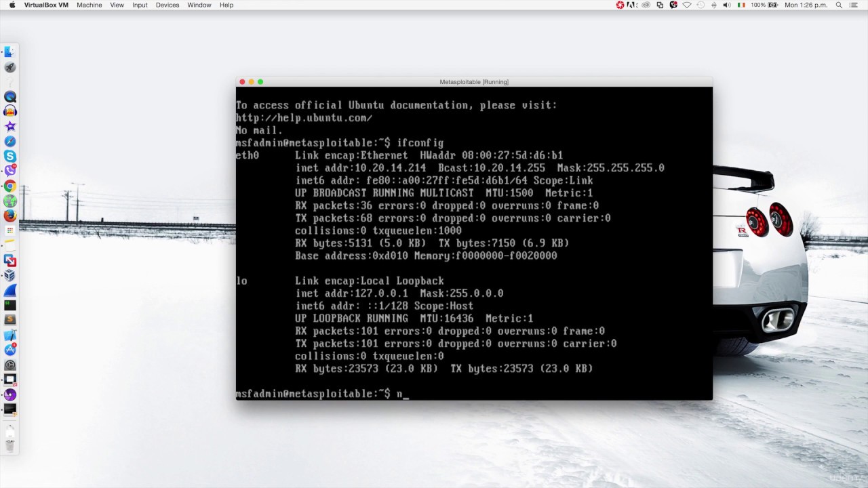Open the Apple menu

pyautogui.click(x=12, y=5)
